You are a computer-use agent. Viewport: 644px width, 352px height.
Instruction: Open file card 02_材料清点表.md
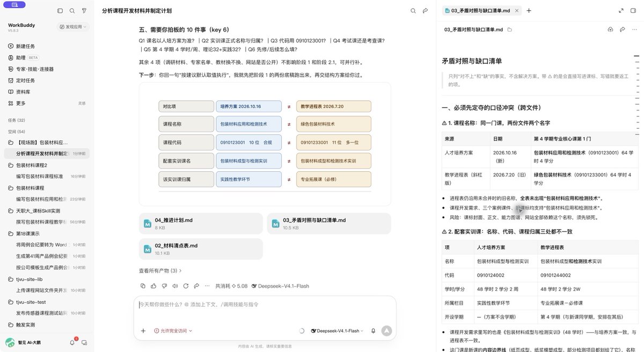click(x=200, y=249)
